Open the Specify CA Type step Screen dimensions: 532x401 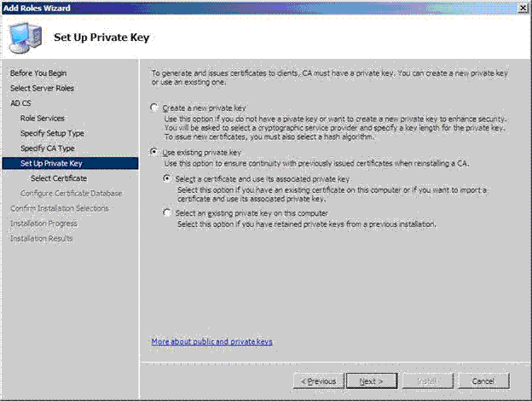pyautogui.click(x=48, y=148)
